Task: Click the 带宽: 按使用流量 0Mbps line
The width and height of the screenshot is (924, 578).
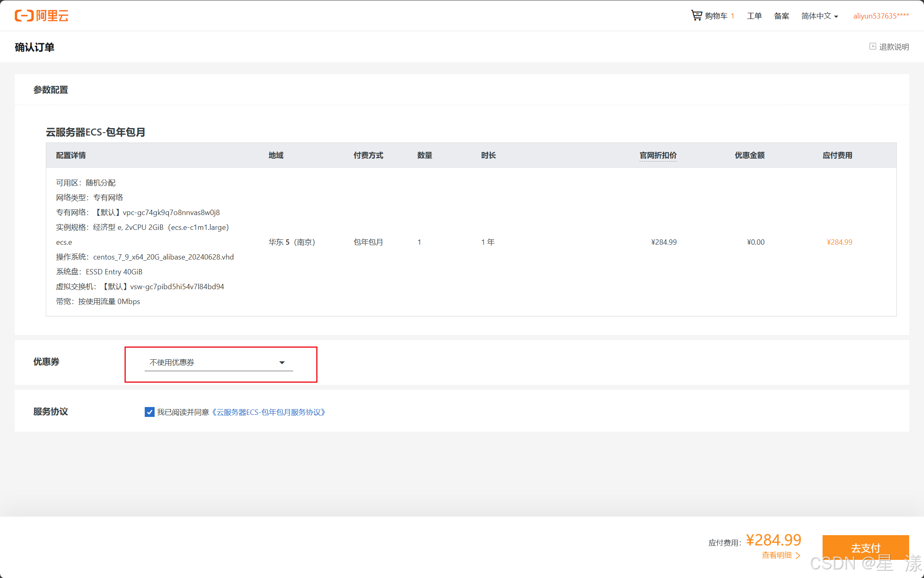Action: 98,301
